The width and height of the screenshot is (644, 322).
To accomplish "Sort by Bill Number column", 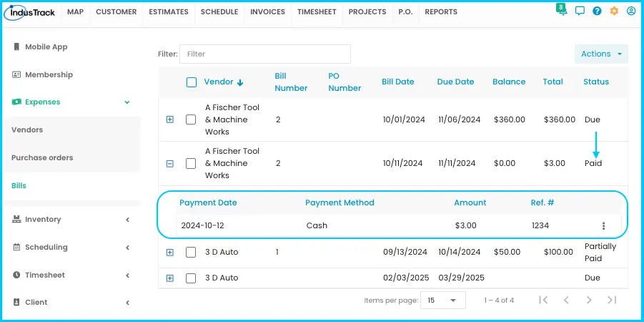I will pos(291,82).
